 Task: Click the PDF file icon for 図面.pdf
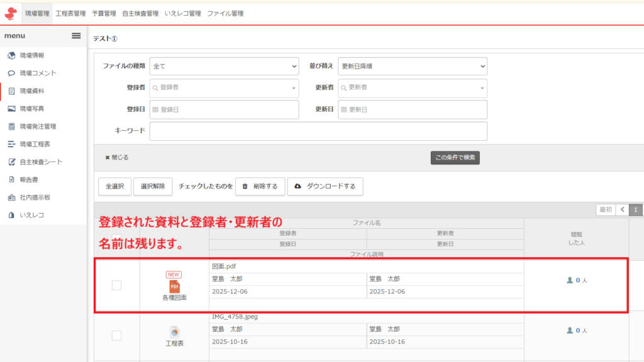174,287
